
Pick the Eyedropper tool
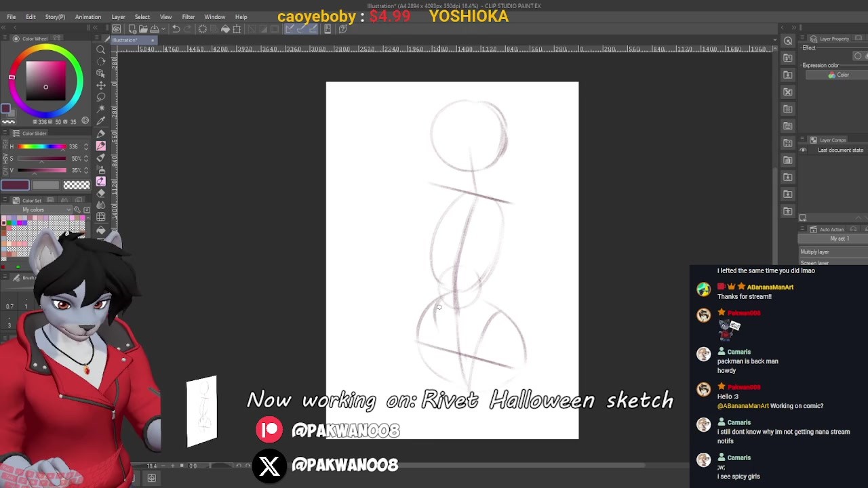coord(101,121)
